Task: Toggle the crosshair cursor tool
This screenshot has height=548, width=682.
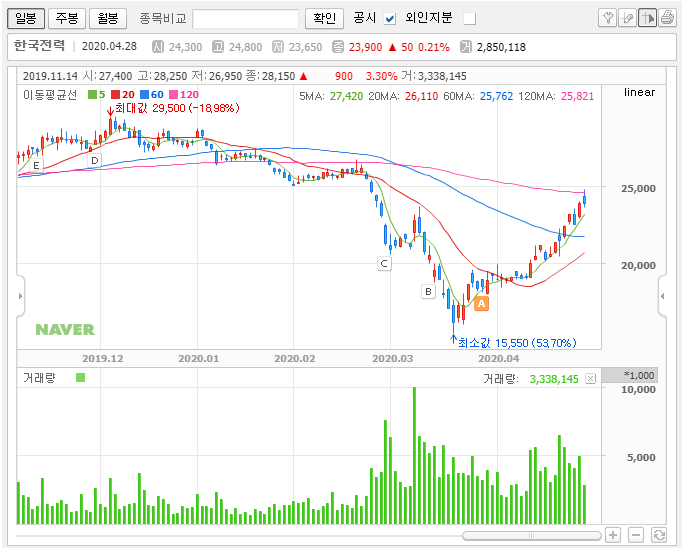Action: click(x=648, y=18)
